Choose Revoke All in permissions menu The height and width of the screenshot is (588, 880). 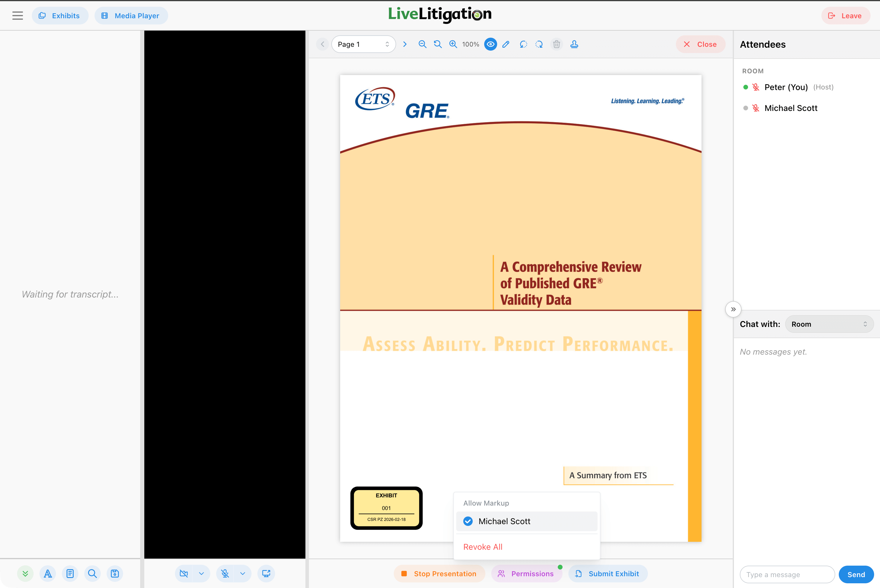click(483, 547)
